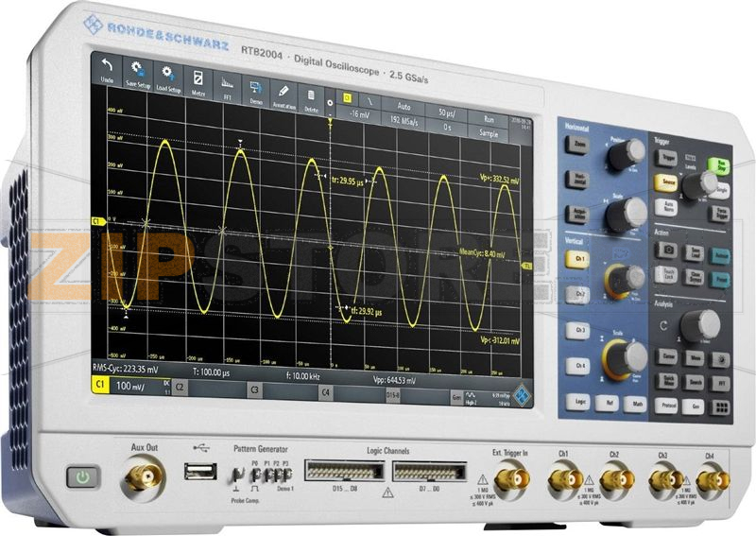756x536 pixels.
Task: Push the brightness intensity icon button
Action: click(x=721, y=359)
